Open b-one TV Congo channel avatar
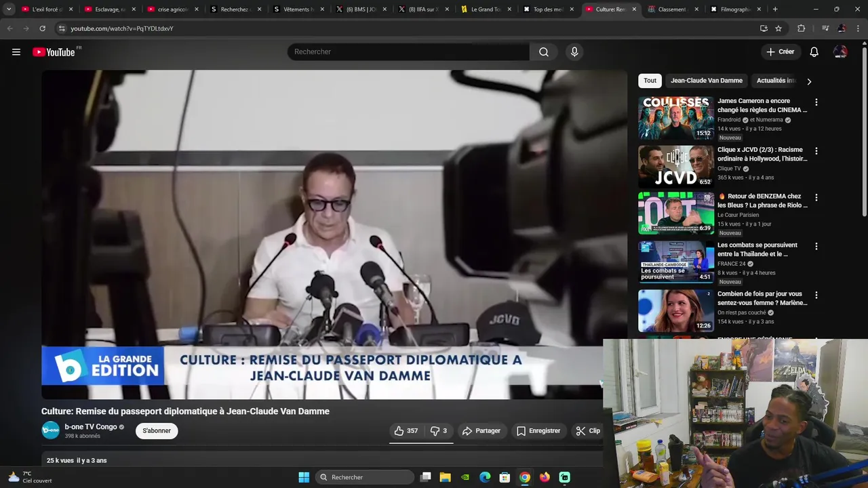Image resolution: width=868 pixels, height=488 pixels. [x=50, y=430]
